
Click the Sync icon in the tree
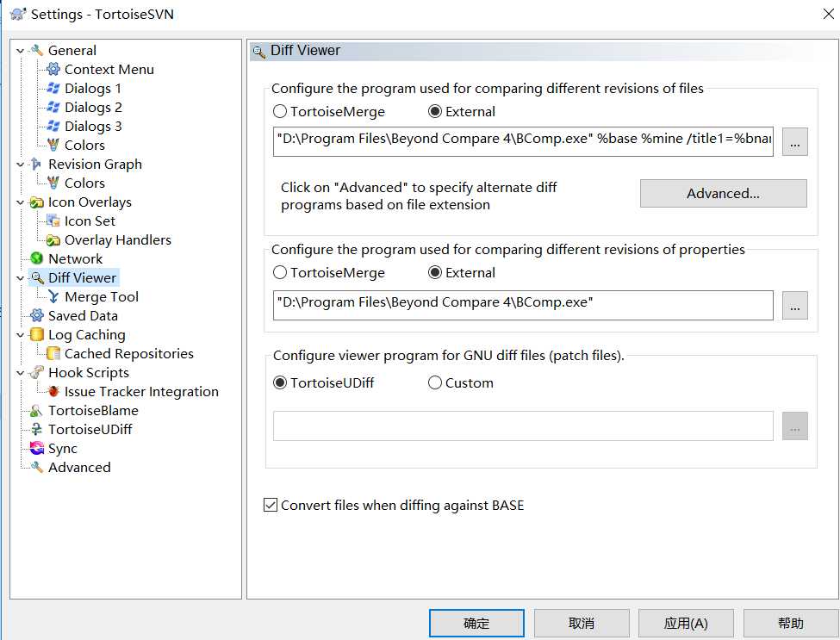point(36,448)
